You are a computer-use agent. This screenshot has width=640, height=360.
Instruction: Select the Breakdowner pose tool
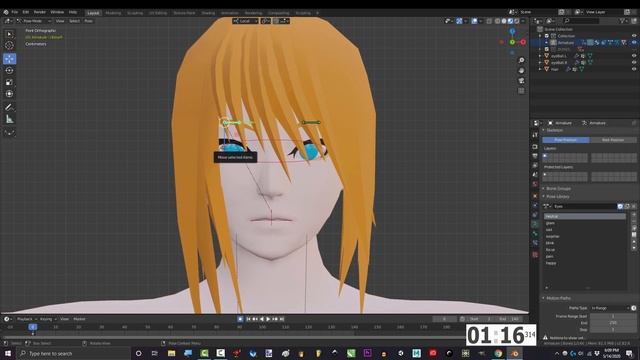pos(9,133)
